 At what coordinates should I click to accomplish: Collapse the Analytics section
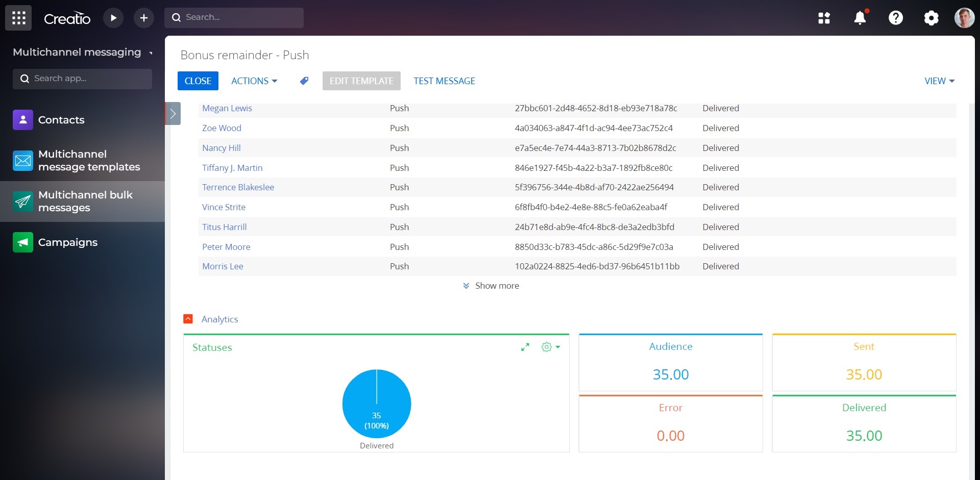click(188, 319)
